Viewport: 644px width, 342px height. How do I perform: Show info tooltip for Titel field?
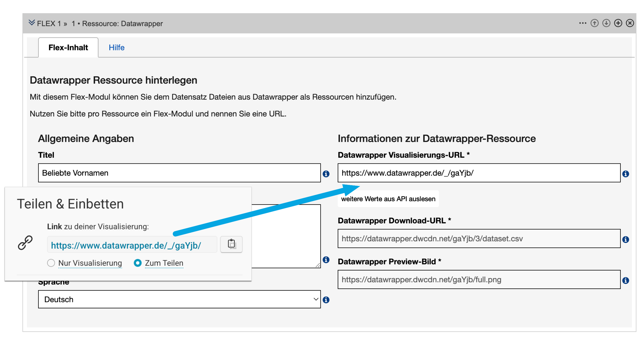[x=326, y=174]
